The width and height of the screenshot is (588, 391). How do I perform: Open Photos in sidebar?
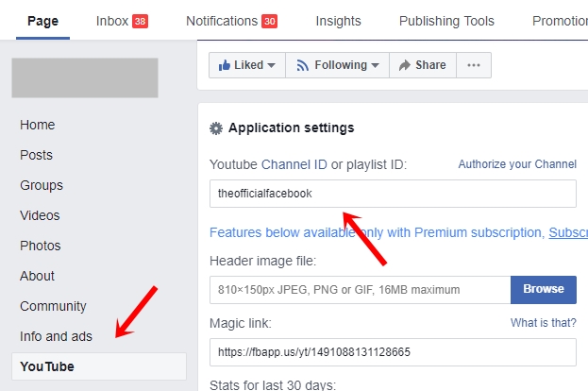[x=41, y=246]
